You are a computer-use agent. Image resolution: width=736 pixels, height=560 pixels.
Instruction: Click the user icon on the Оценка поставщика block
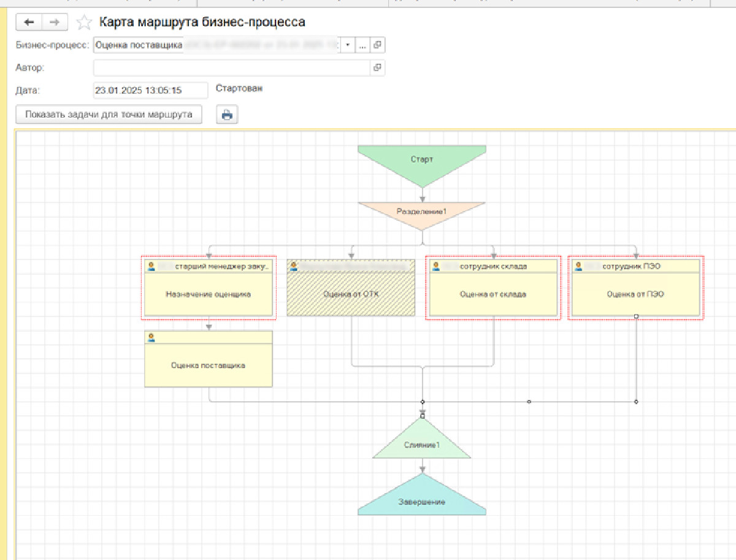pyautogui.click(x=151, y=337)
